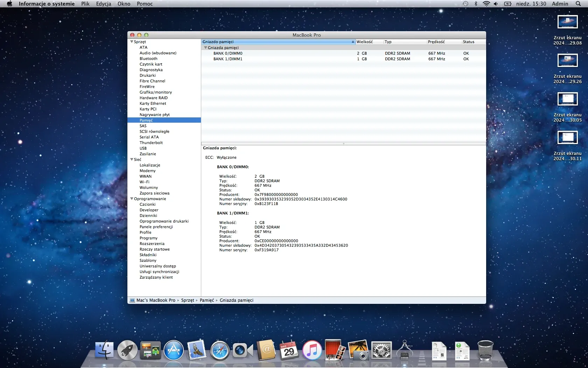588x368 pixels.
Task: Click the battery status icon
Action: [x=508, y=4]
